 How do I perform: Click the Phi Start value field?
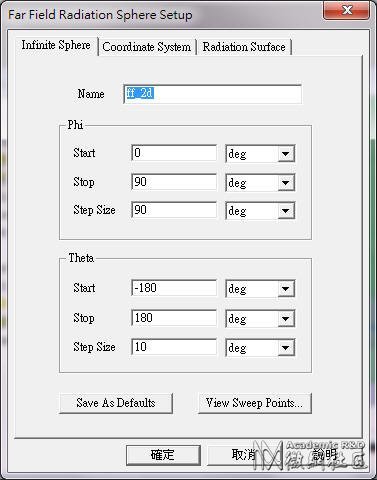(x=174, y=153)
